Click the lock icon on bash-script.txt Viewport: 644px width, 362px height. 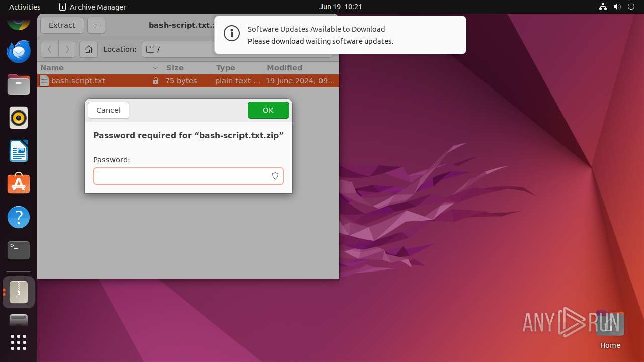pos(156,81)
